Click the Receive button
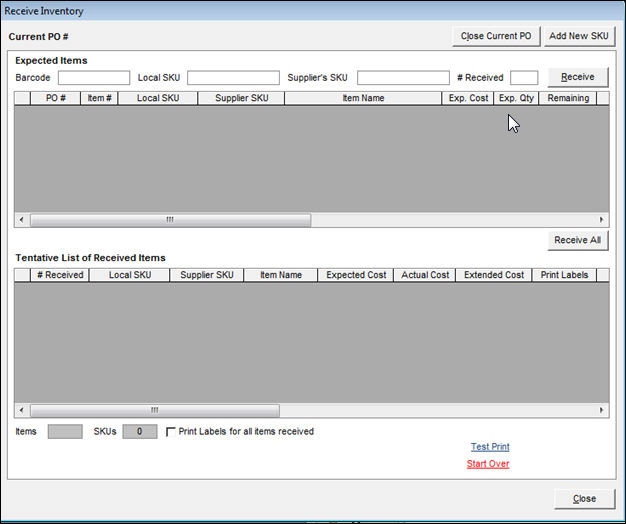626x524 pixels. click(x=577, y=77)
